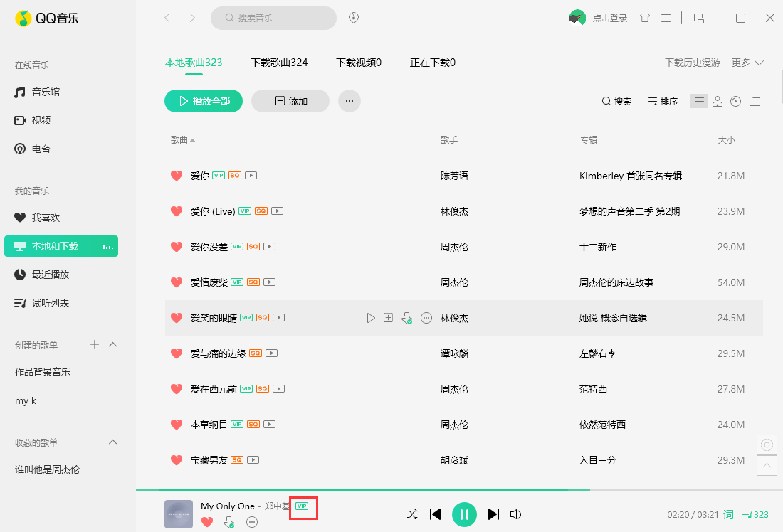This screenshot has width=783, height=532.
Task: Open MV icon for 宝藏男友
Action: (253, 459)
